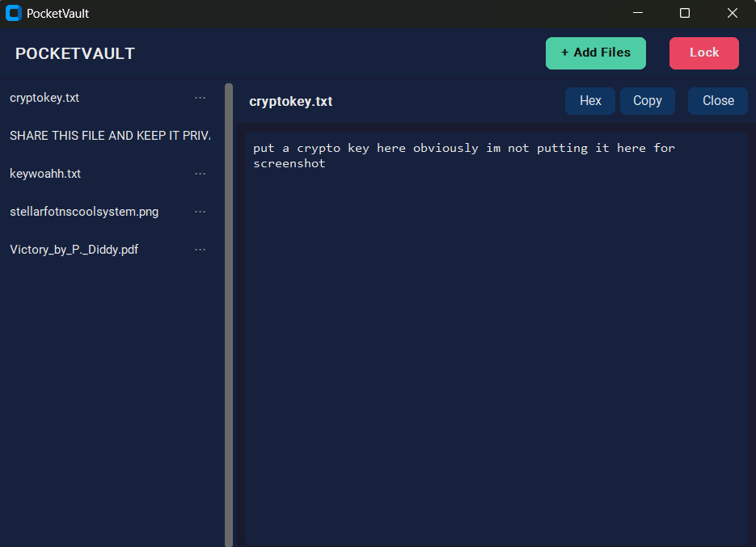
Task: Click the cryptokey.txt viewer title
Action: pos(291,101)
